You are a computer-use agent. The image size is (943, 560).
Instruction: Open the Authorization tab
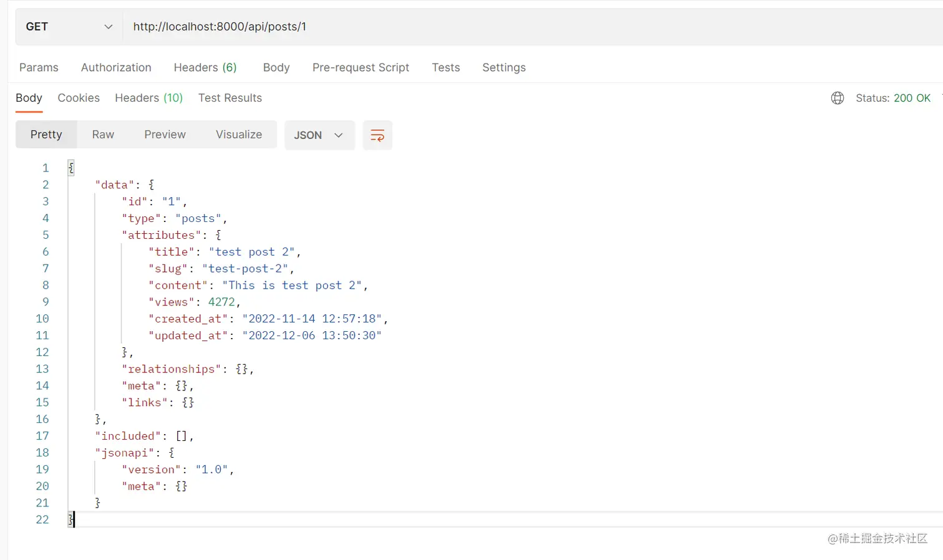(116, 67)
